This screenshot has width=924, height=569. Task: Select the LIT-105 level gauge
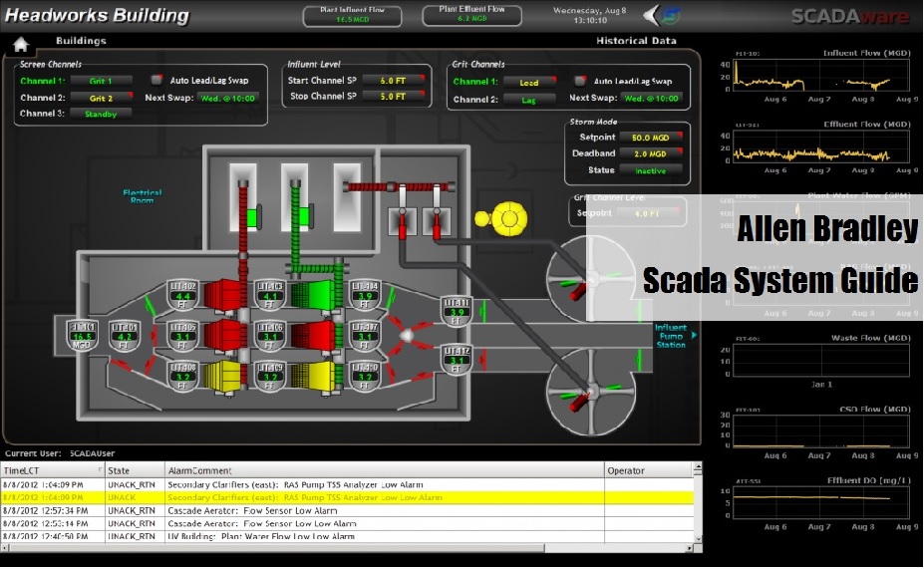pos(182,336)
